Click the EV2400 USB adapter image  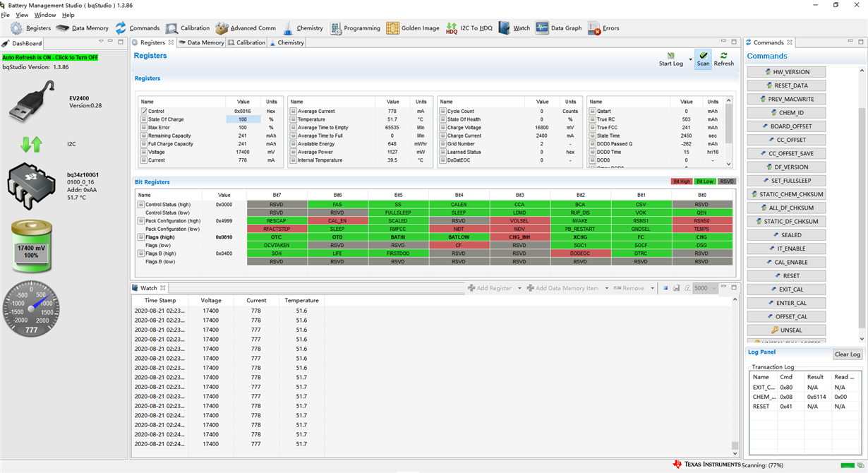(x=32, y=101)
